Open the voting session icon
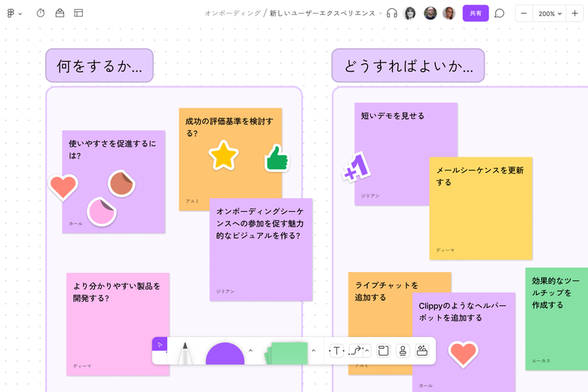This screenshot has height=392, width=588. pyautogui.click(x=60, y=13)
